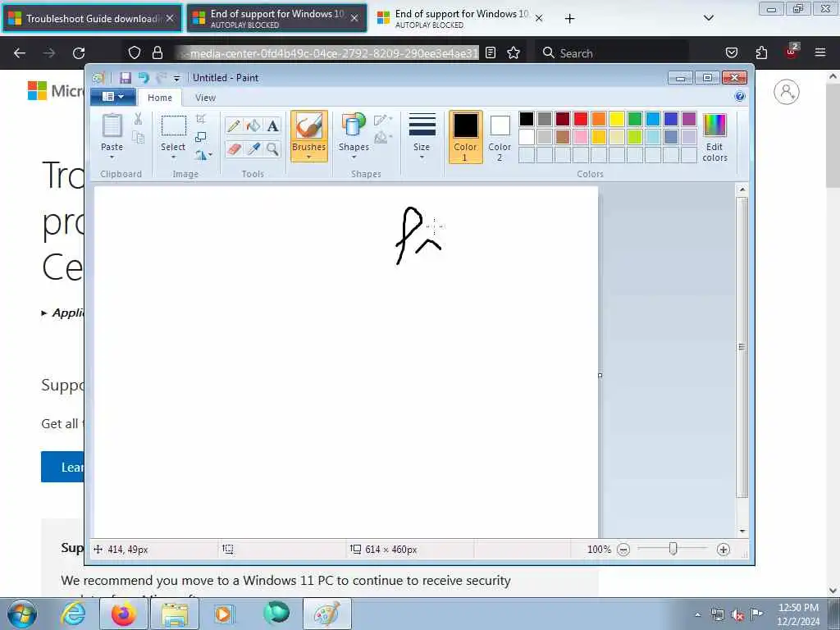The image size is (840, 630).
Task: Click the Resize icon in Image group
Action: tap(201, 137)
